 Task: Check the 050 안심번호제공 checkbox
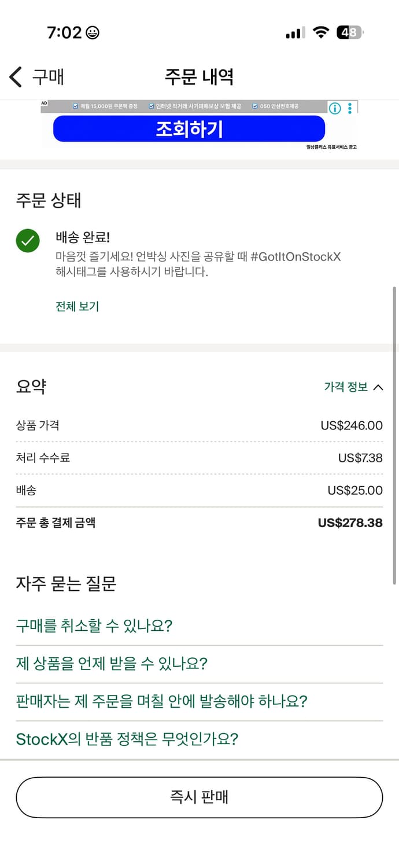click(254, 106)
